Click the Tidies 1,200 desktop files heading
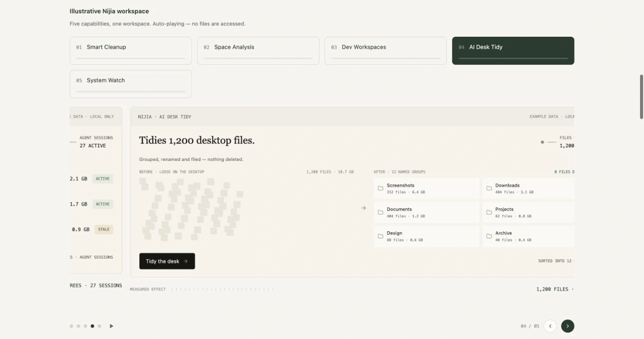Screen dimensions: 644x339 click(x=197, y=140)
